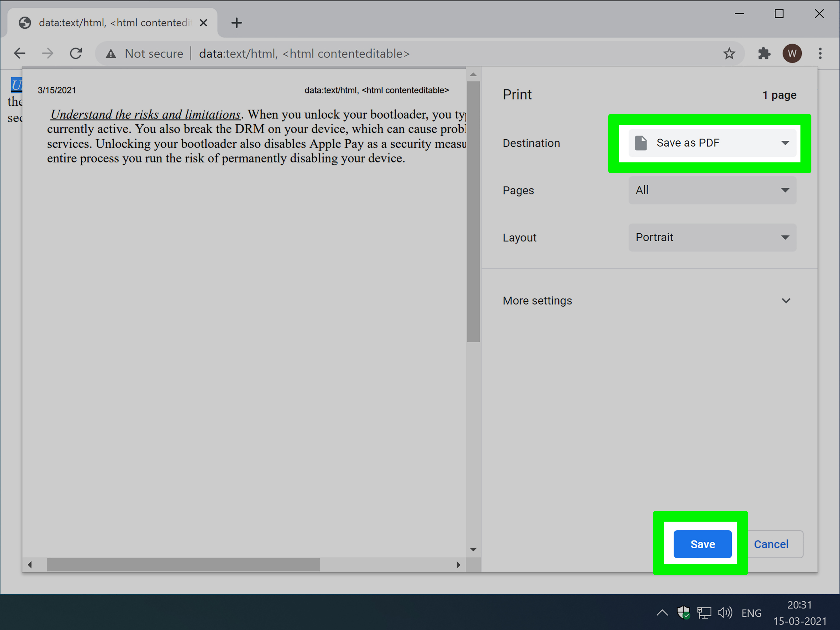Image resolution: width=840 pixels, height=630 pixels.
Task: Open the Extensions puzzle icon
Action: (764, 54)
